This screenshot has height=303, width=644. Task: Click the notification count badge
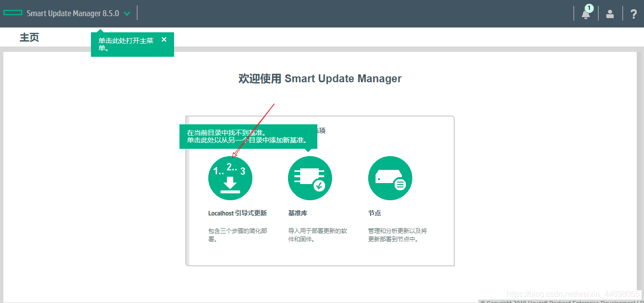pos(589,8)
